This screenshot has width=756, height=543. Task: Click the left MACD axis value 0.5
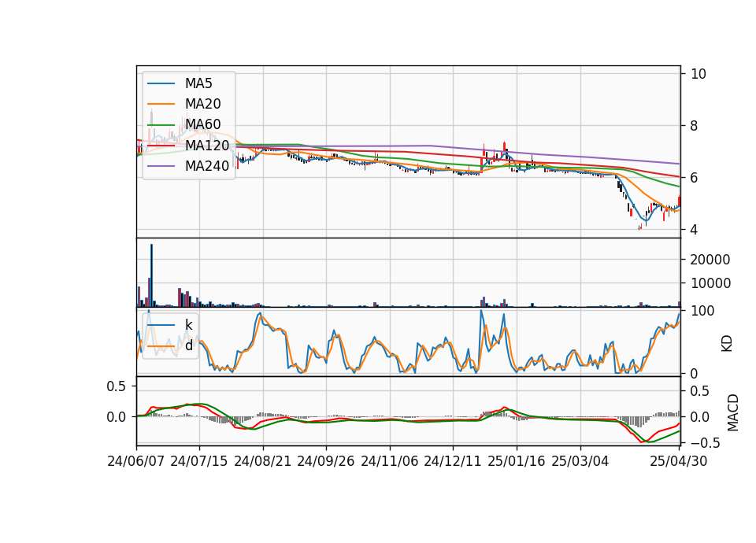pyautogui.click(x=117, y=386)
